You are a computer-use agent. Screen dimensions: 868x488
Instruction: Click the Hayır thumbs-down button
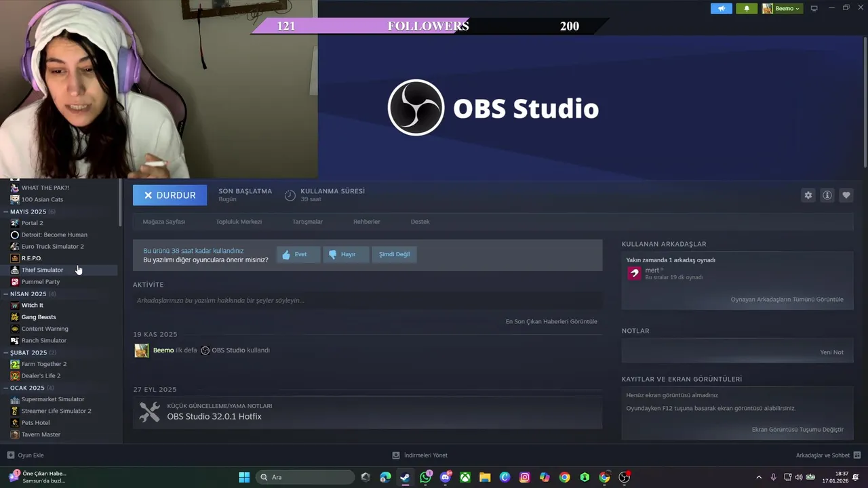click(346, 254)
